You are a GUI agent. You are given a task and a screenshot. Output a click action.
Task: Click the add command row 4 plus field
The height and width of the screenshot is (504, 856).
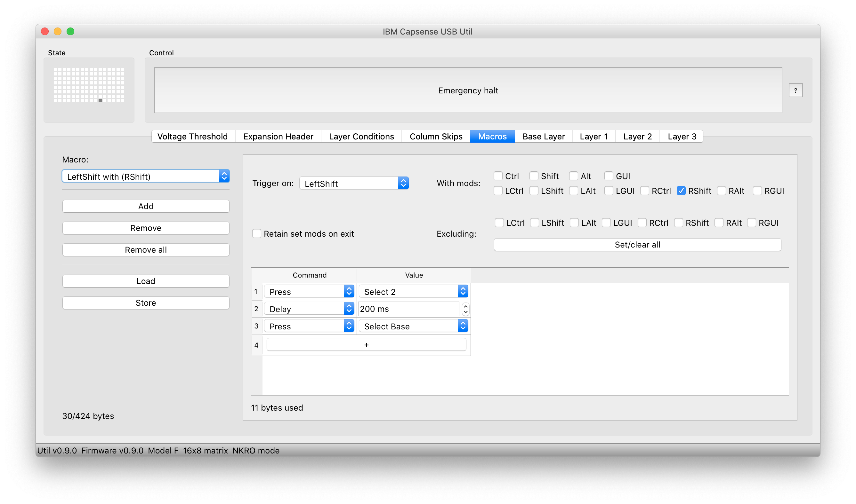[x=366, y=344]
